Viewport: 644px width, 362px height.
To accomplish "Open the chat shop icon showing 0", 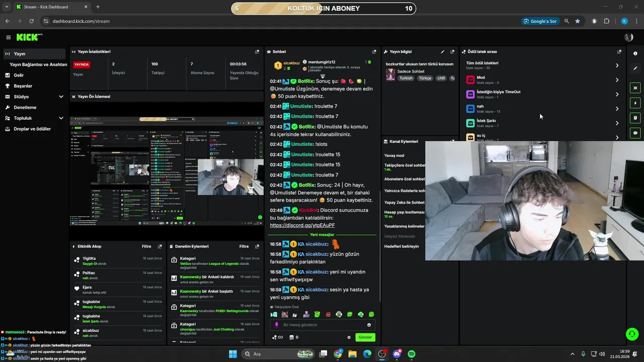I will click(294, 337).
